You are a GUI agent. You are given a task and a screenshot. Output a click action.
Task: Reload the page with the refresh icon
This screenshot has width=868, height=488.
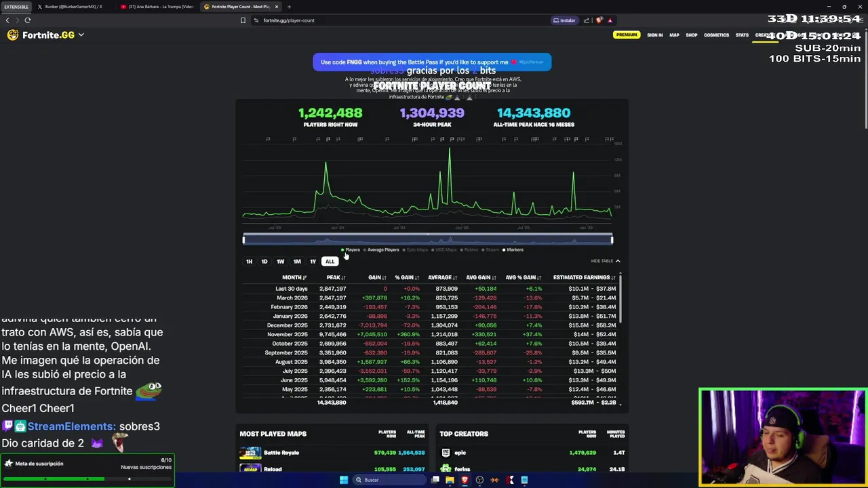(x=27, y=20)
